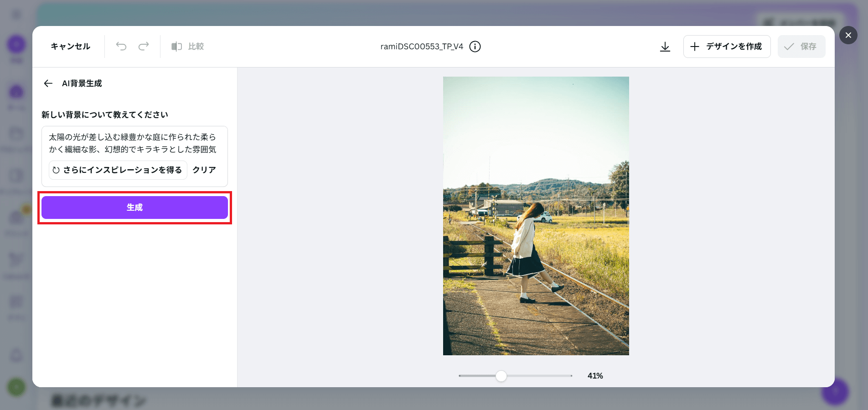Open file info next to ramiDSC00553_TP_V4
Screen dimensions: 868x410
pyautogui.click(x=475, y=47)
